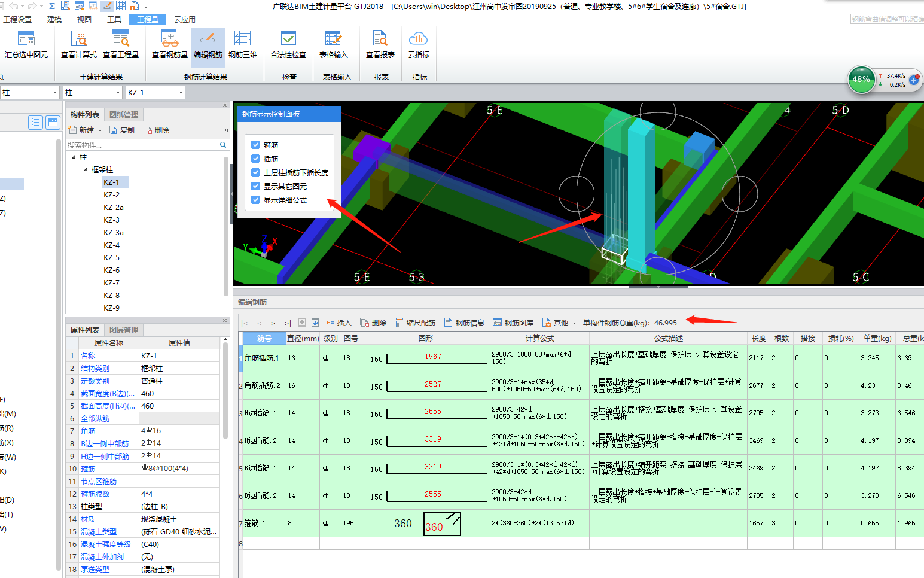Image resolution: width=924 pixels, height=578 pixels.
Task: Switch to 工具 ribbon tab
Action: point(114,19)
